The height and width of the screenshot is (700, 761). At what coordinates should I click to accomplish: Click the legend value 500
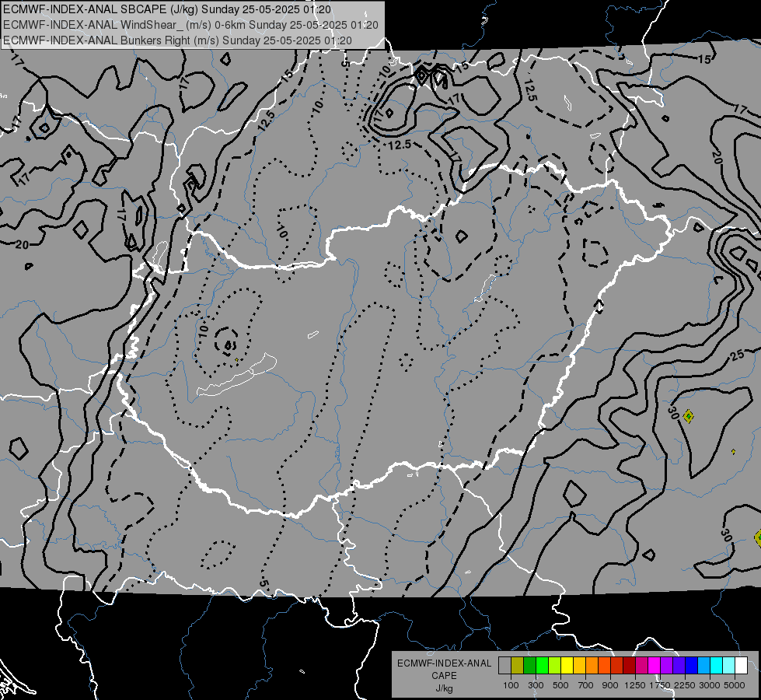pyautogui.click(x=560, y=685)
